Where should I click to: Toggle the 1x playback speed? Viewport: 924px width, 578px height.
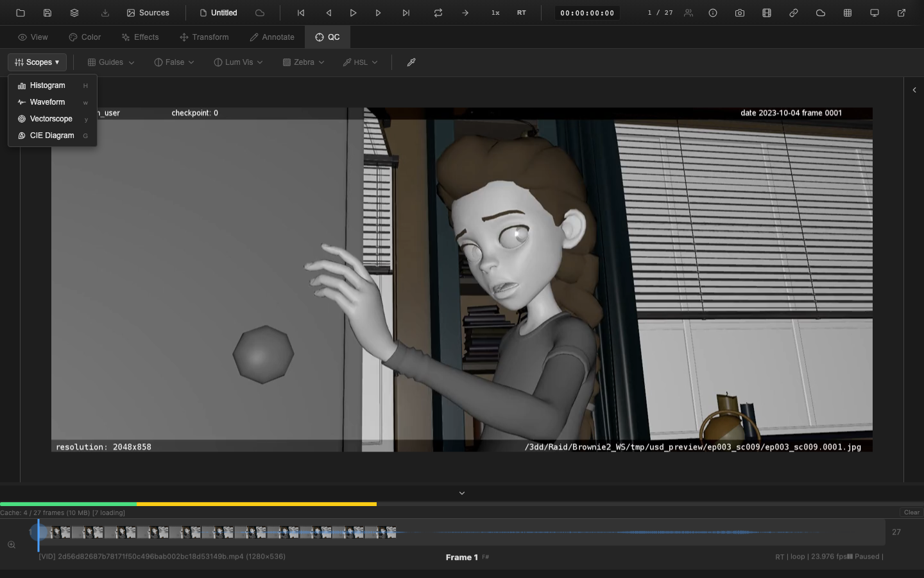click(495, 13)
